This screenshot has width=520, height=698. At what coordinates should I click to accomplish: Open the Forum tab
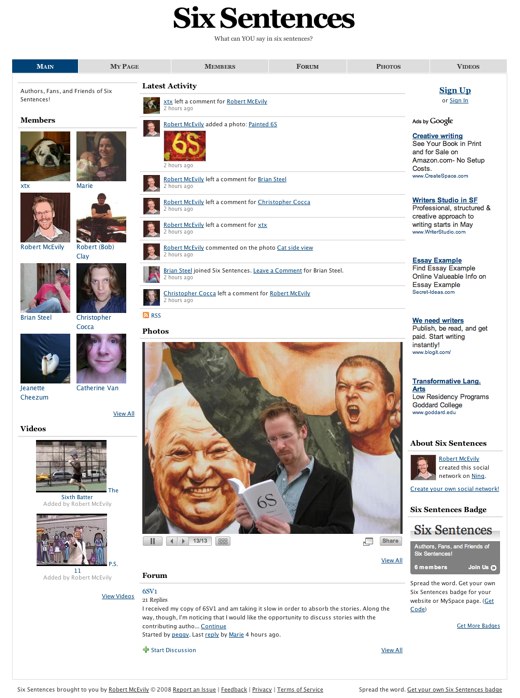[308, 66]
